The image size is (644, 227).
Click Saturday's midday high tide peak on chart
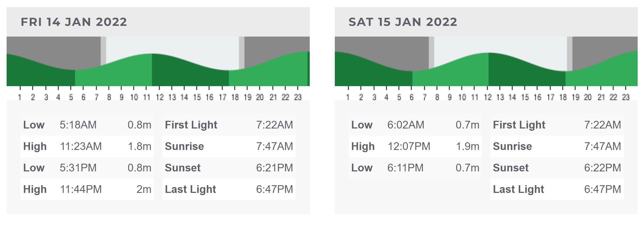pos(489,53)
